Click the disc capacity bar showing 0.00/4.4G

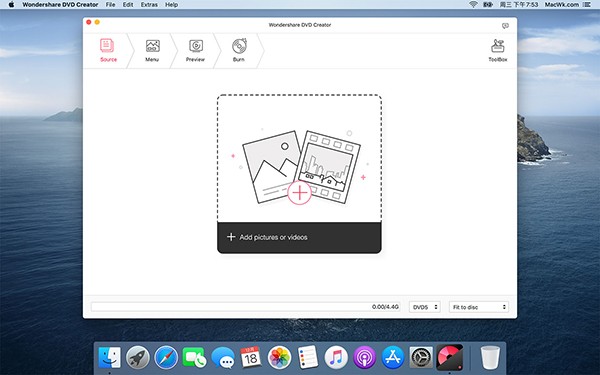tap(245, 307)
